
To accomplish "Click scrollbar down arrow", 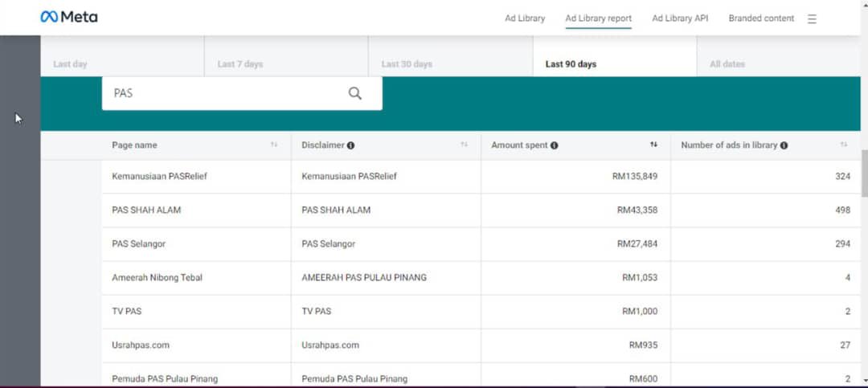I will [864, 380].
